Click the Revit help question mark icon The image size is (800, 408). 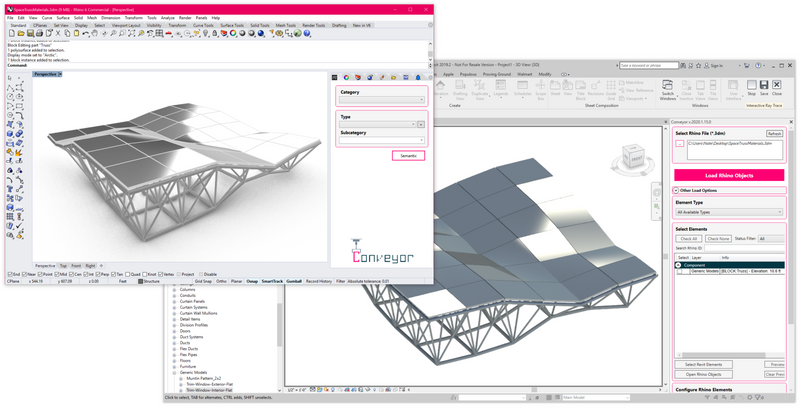(758, 66)
